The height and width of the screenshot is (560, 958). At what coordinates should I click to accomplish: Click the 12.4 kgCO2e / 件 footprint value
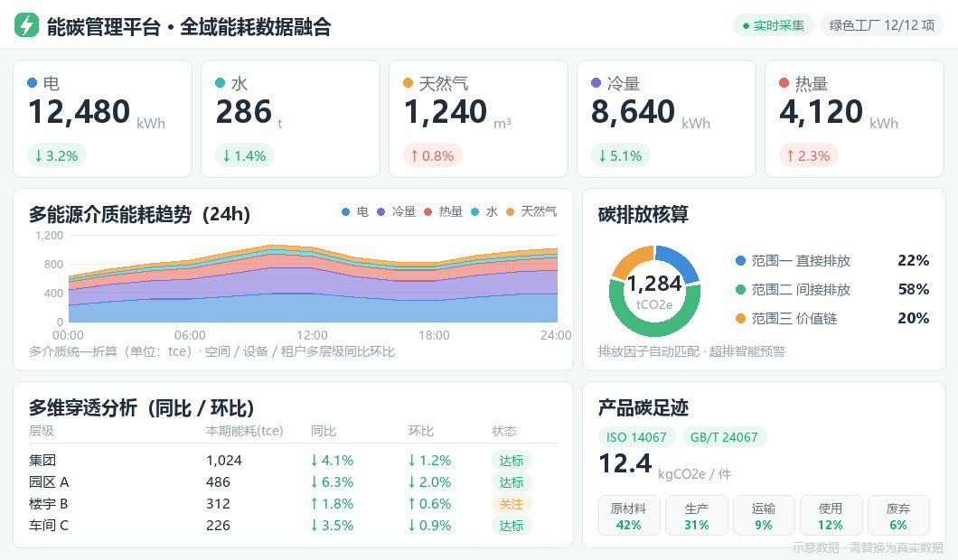point(665,465)
